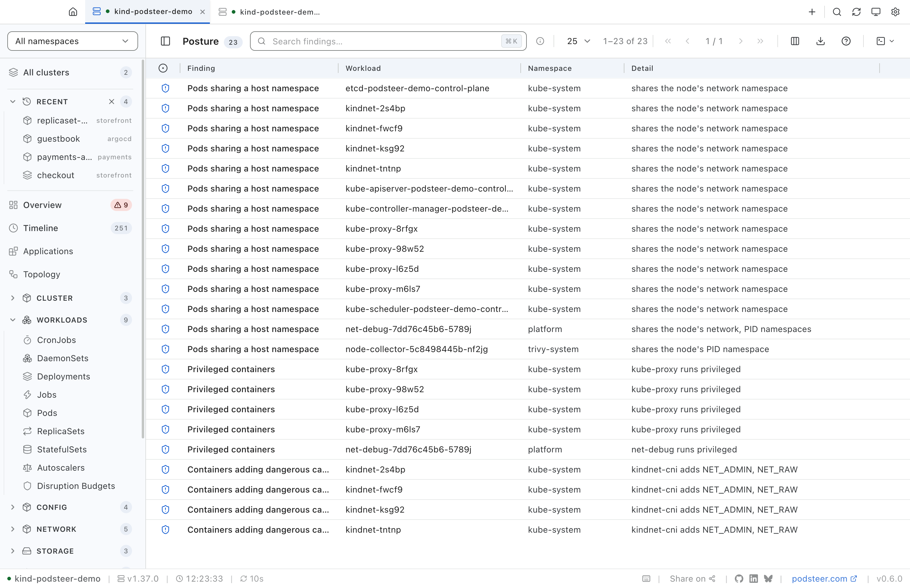The height and width of the screenshot is (588, 910).
Task: Expand the NETWORK section
Action: 12,529
